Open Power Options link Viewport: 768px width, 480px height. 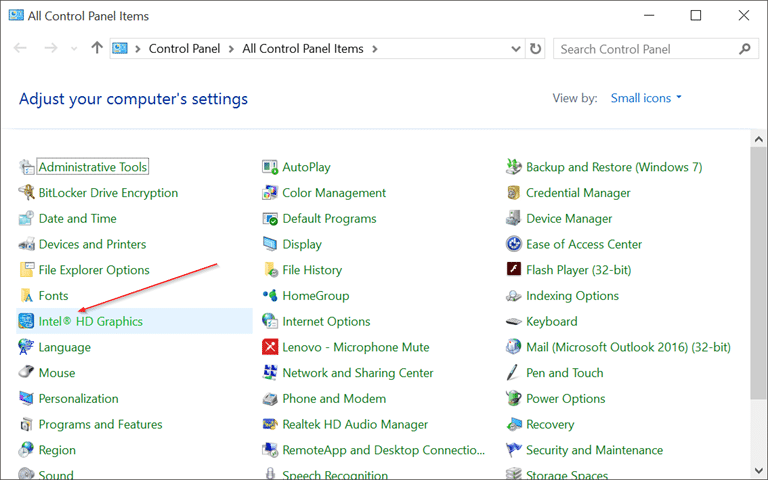pos(565,398)
